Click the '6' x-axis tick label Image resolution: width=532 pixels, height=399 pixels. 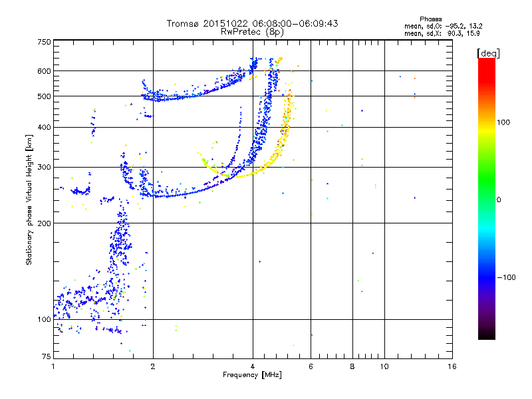point(311,366)
